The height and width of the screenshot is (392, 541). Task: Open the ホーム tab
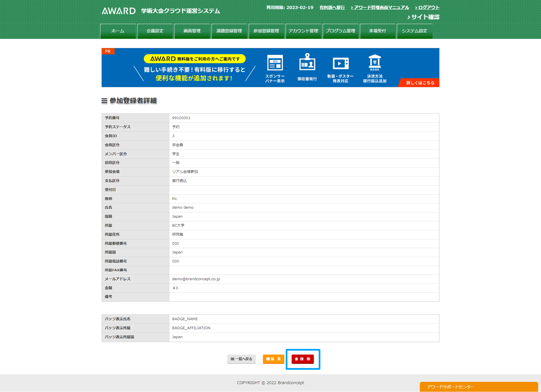pyautogui.click(x=118, y=31)
